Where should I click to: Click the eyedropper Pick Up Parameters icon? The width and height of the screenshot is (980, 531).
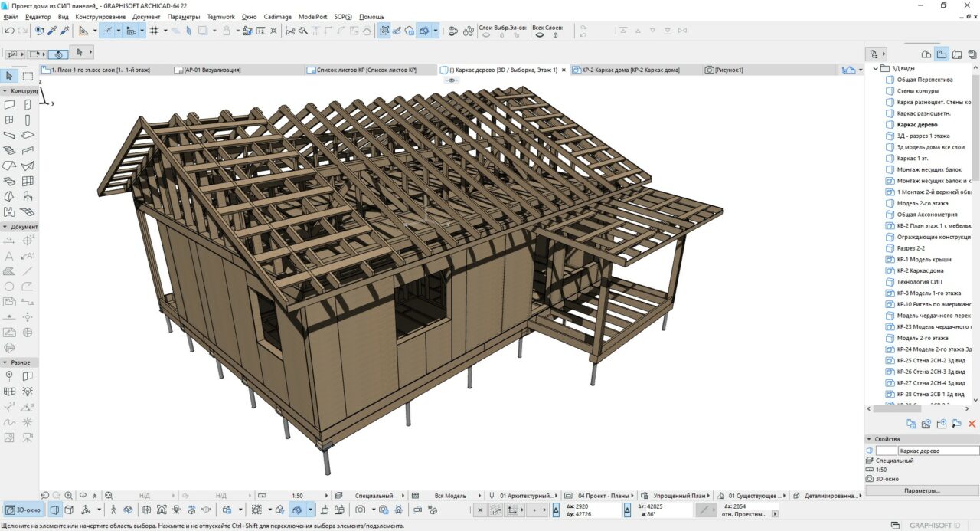52,31
